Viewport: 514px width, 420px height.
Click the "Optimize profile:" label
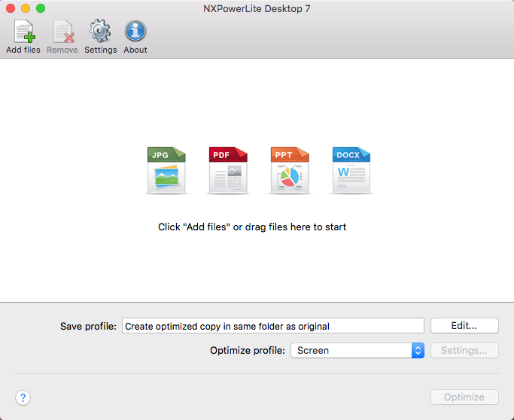pyautogui.click(x=248, y=351)
